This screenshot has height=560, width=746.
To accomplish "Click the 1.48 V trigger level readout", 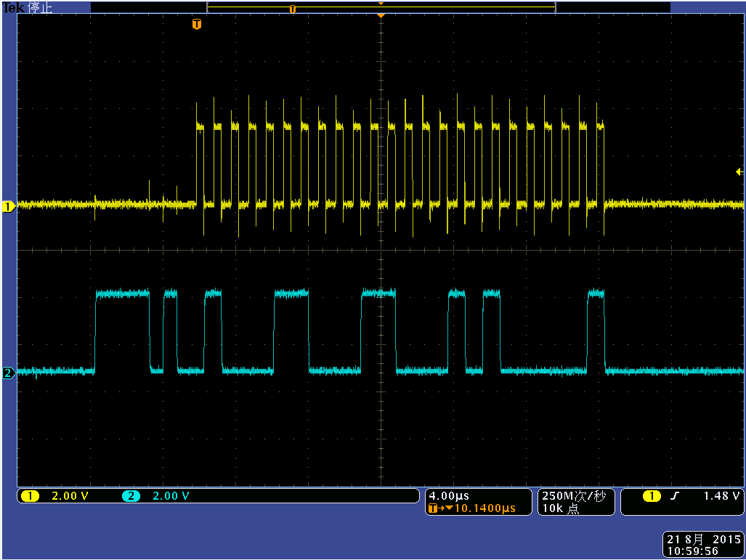I will [x=721, y=496].
